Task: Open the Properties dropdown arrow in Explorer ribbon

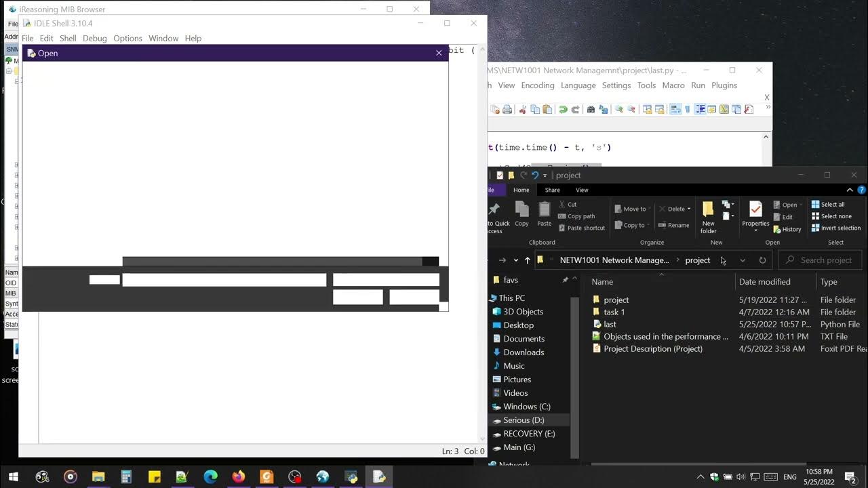Action: coord(755,230)
